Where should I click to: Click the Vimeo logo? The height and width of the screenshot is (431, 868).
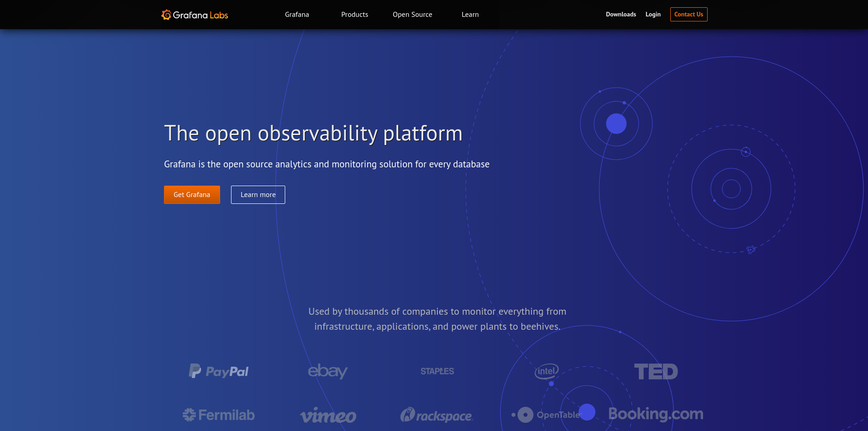click(327, 415)
